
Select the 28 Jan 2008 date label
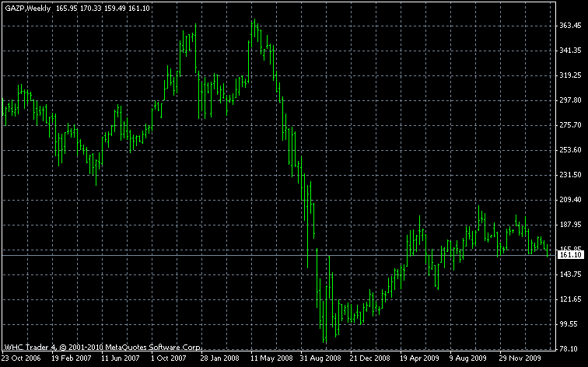219,359
